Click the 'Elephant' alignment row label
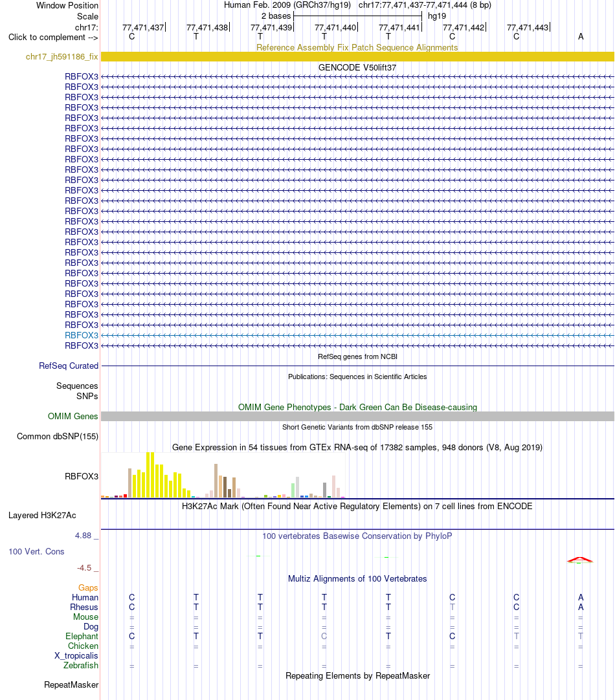 [82, 636]
